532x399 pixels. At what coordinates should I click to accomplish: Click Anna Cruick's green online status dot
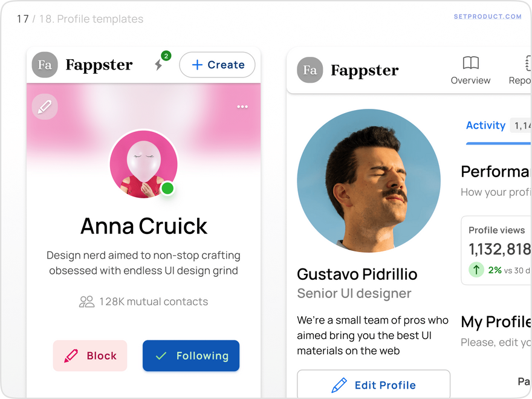click(x=167, y=188)
